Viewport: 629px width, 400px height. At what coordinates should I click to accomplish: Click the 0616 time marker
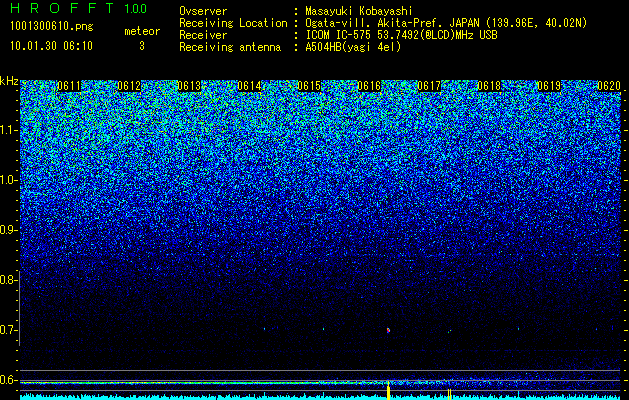(369, 86)
